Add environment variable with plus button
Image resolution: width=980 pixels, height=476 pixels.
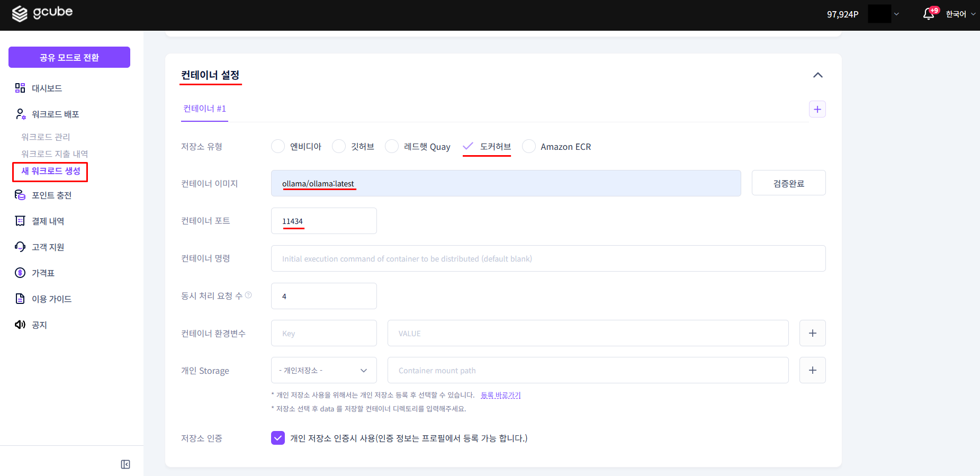click(813, 333)
